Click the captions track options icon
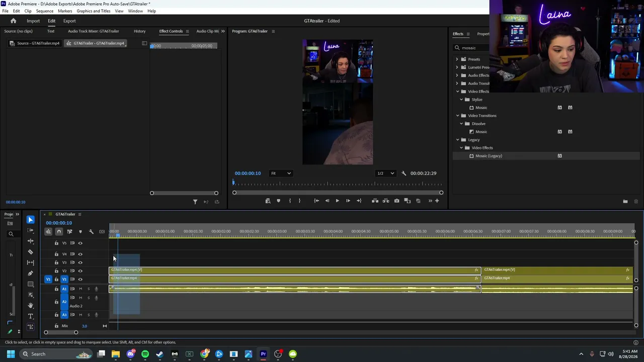 click(102, 232)
